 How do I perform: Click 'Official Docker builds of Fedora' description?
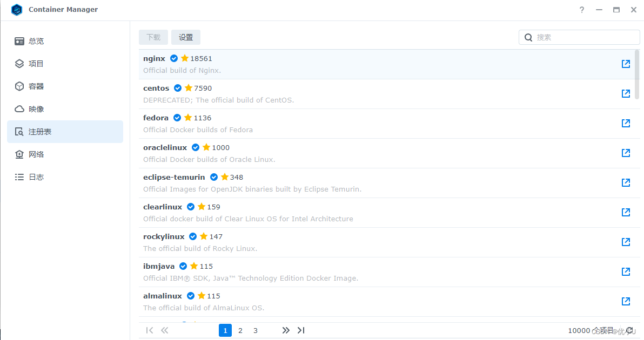tap(198, 130)
